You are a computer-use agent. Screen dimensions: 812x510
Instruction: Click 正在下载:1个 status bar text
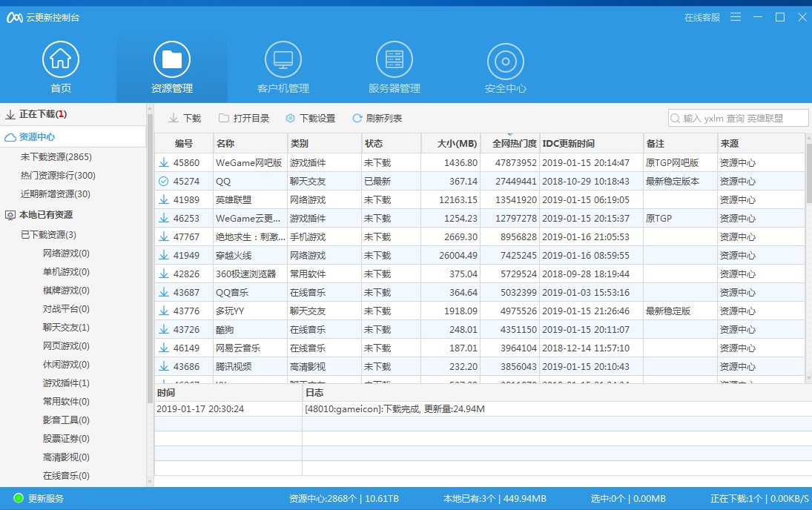[736, 499]
